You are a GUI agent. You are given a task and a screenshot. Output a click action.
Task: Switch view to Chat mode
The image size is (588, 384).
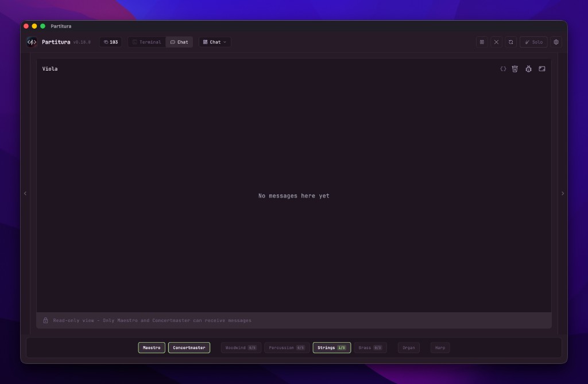click(179, 42)
